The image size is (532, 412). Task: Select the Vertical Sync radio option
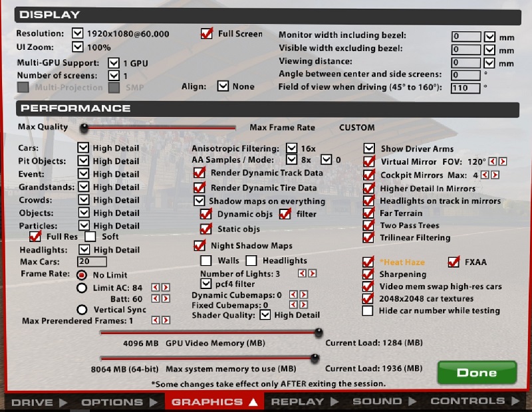coord(82,310)
